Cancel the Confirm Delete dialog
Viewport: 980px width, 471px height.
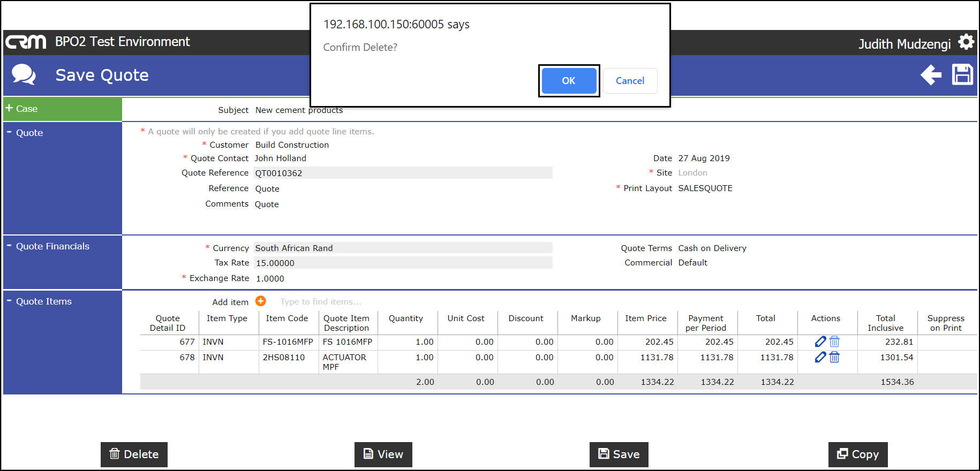click(630, 81)
